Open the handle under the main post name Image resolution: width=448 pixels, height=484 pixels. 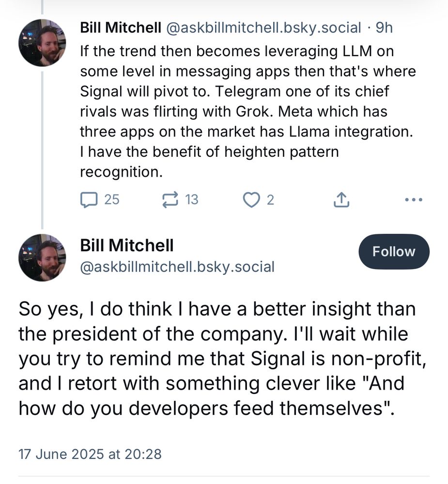pyautogui.click(x=177, y=267)
